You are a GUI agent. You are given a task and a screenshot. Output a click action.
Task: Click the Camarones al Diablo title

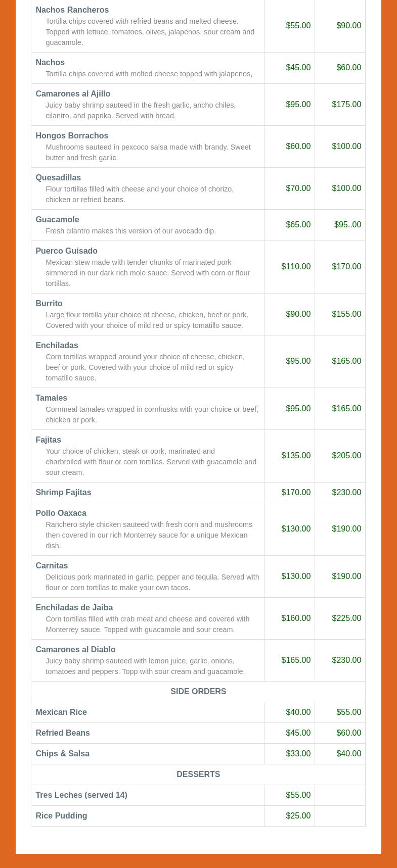pyautogui.click(x=75, y=650)
